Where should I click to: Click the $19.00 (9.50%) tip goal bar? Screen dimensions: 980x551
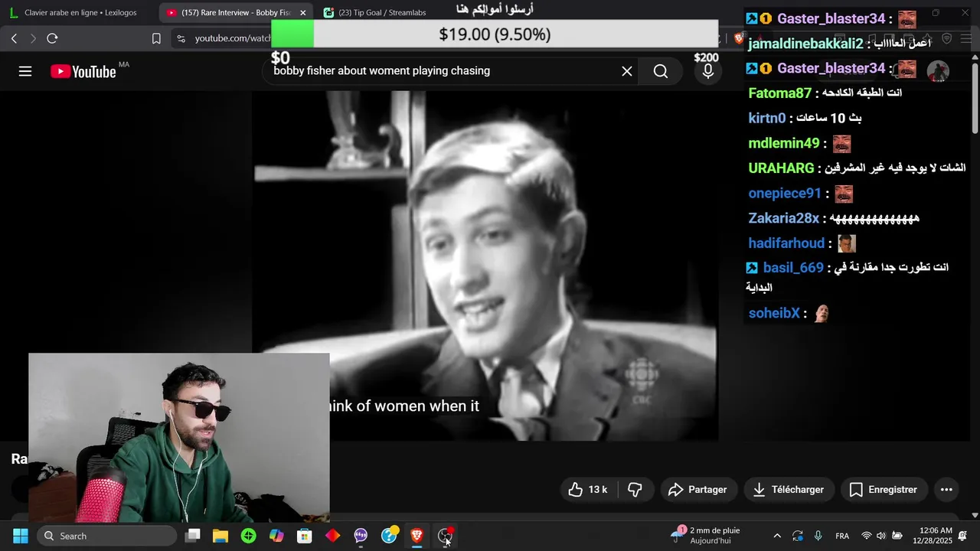click(x=495, y=34)
